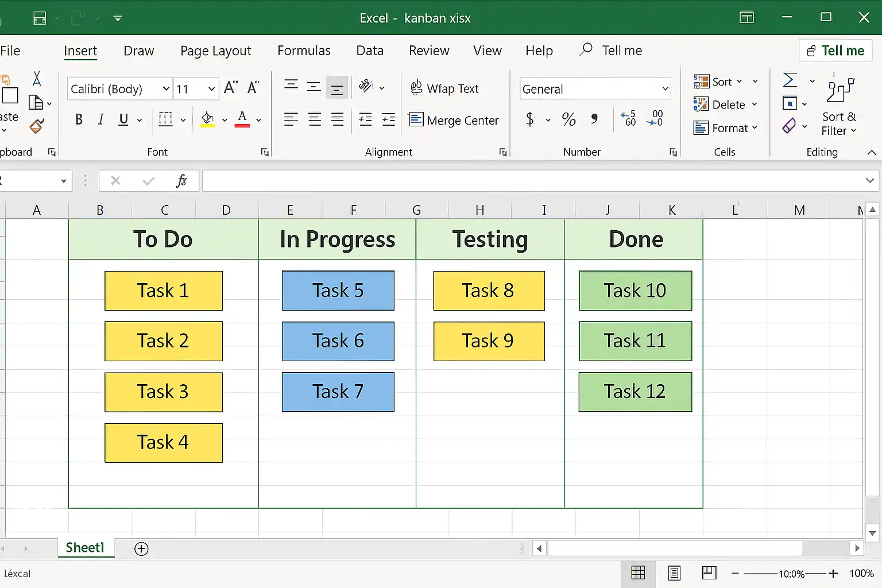This screenshot has width=882, height=588.
Task: Click the Increase Indent icon
Action: click(389, 119)
